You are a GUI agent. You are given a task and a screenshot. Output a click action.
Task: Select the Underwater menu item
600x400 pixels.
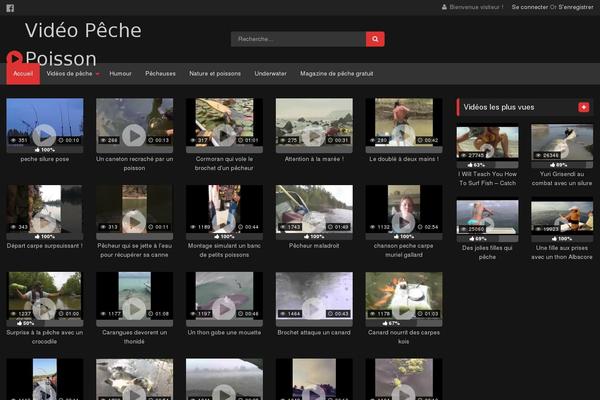(271, 73)
